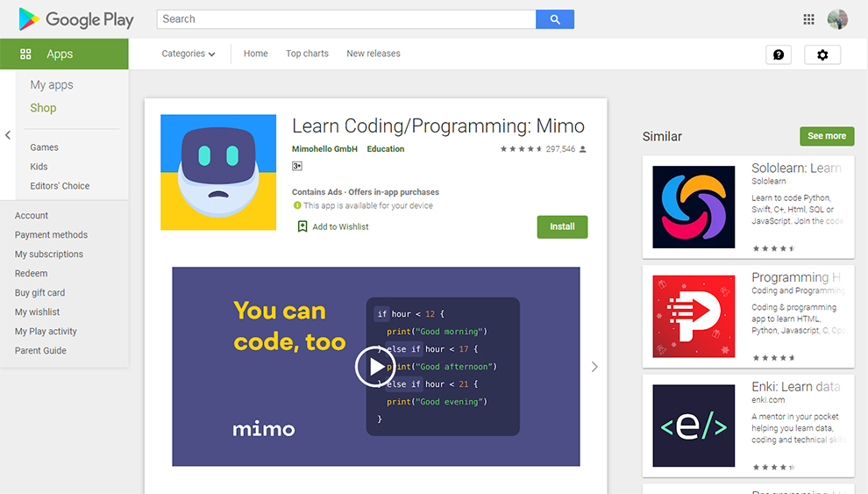
Task: Click the Add to Wishlist text
Action: pyautogui.click(x=340, y=226)
